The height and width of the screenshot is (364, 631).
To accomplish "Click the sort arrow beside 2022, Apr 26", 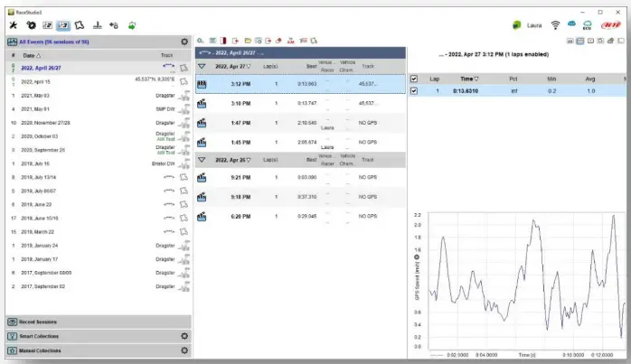I will coord(249,160).
